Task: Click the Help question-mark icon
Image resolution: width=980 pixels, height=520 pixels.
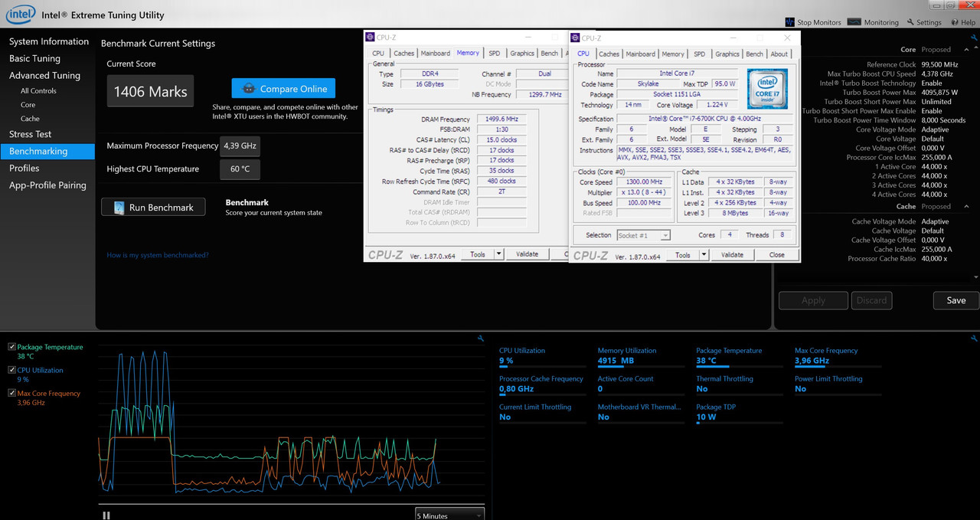Action: point(953,22)
